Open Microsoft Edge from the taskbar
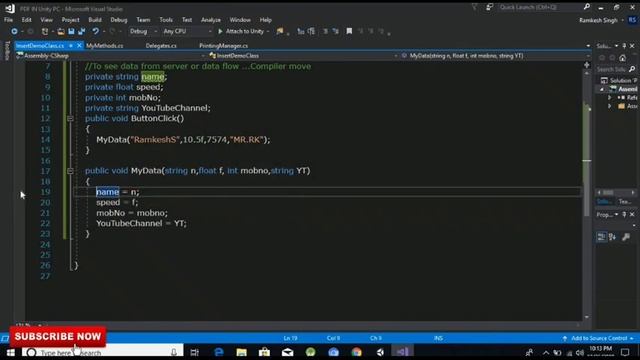This screenshot has height=360, width=640. tap(219, 352)
